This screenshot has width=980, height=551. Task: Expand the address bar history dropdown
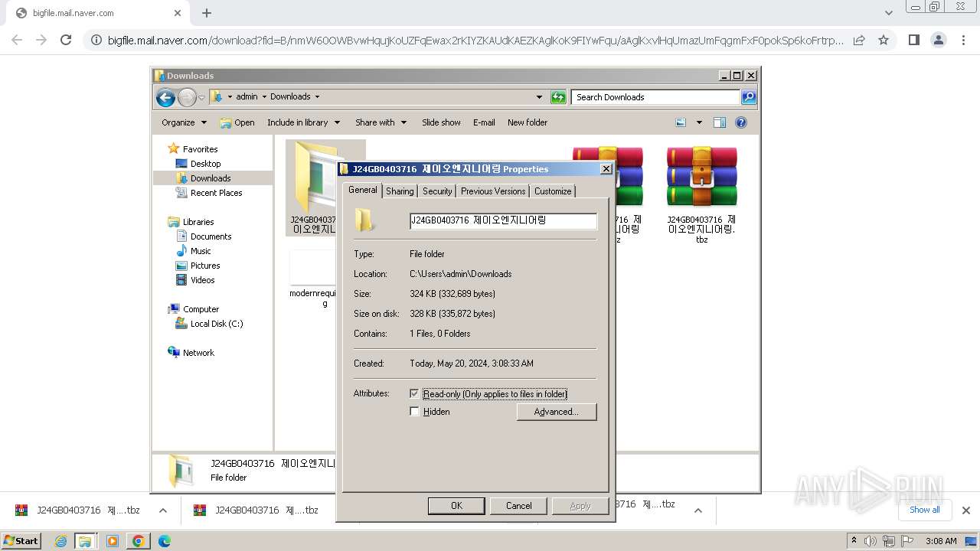(x=539, y=97)
